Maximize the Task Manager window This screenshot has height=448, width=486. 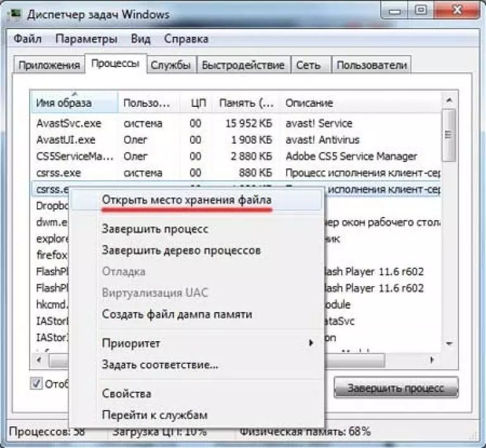(420, 11)
